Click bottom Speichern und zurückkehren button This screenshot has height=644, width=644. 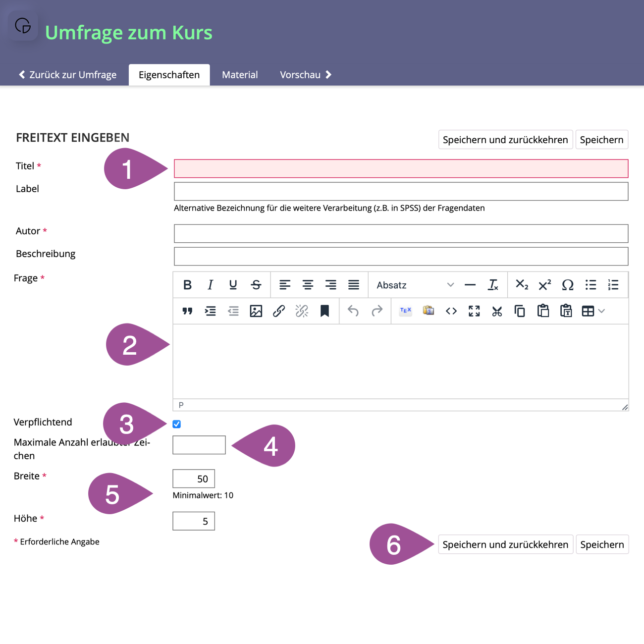(505, 544)
